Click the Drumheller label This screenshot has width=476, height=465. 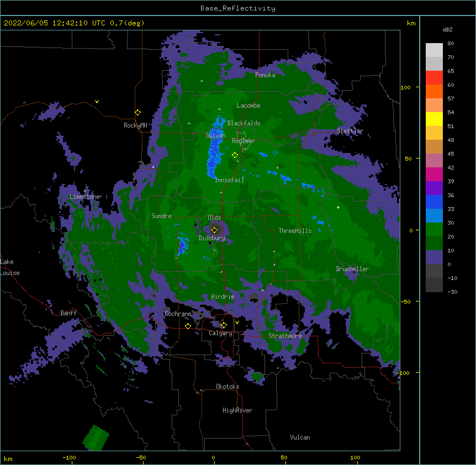click(352, 269)
